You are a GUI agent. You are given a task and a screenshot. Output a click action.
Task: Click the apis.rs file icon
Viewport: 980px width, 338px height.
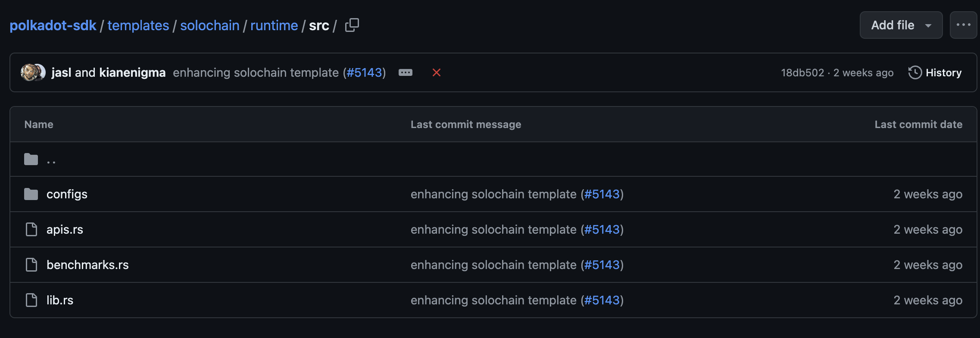pos(31,229)
